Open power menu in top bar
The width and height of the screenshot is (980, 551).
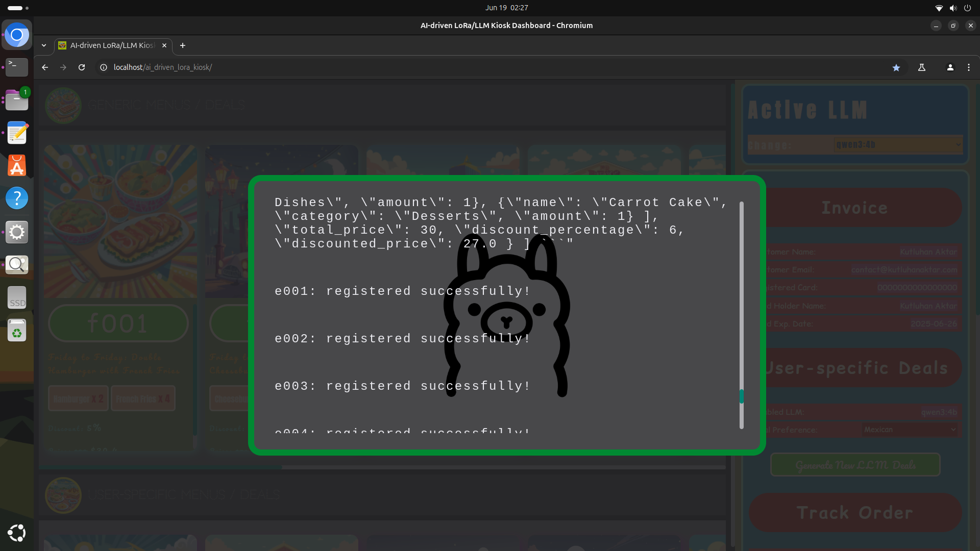(x=967, y=8)
